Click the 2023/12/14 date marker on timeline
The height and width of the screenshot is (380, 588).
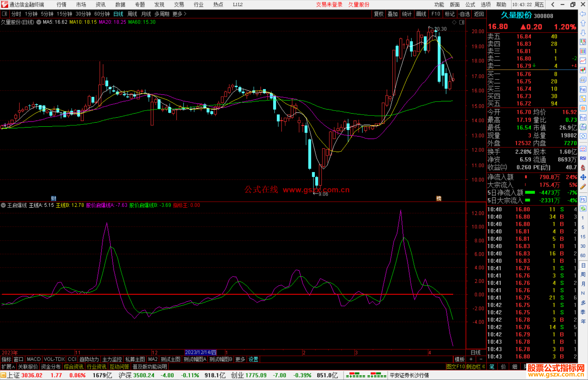[x=201, y=352]
